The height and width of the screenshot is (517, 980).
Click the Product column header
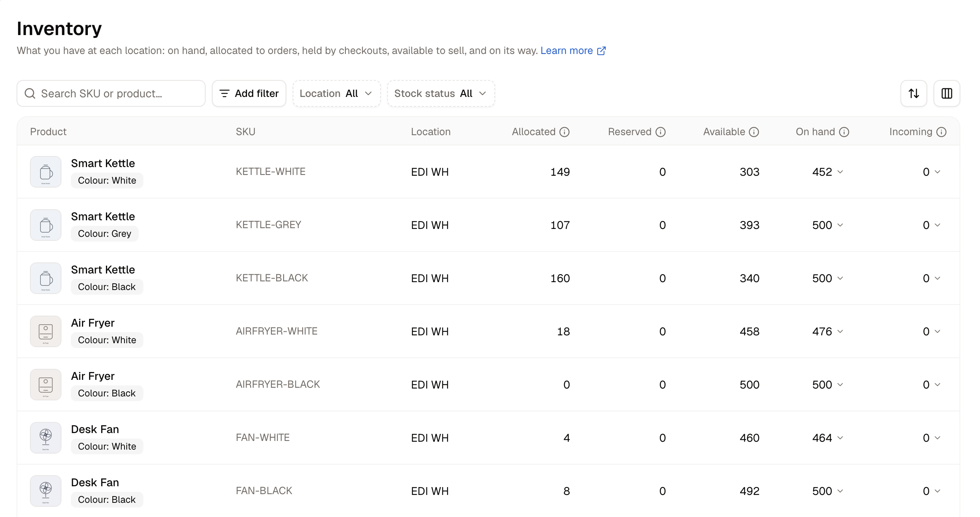48,132
